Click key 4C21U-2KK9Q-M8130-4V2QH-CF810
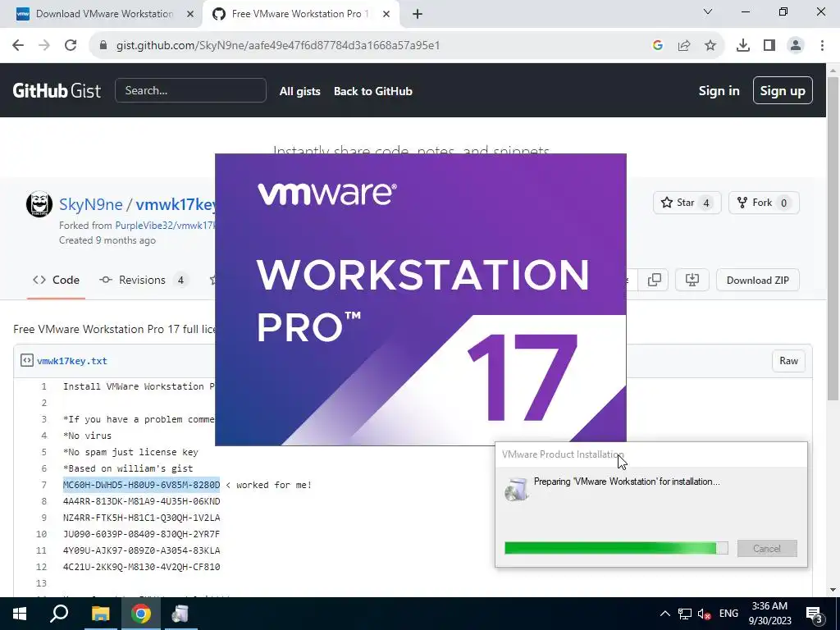 click(x=141, y=567)
